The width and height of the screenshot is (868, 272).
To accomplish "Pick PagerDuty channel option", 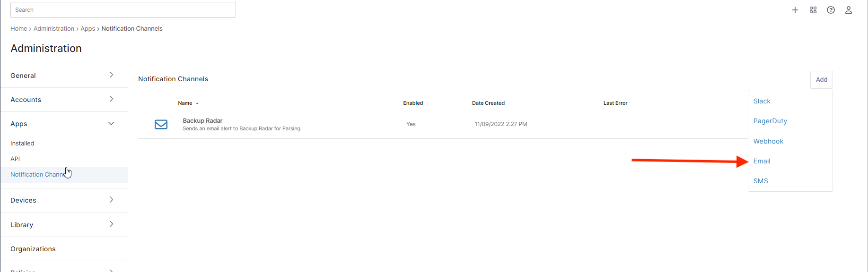I will click(770, 121).
